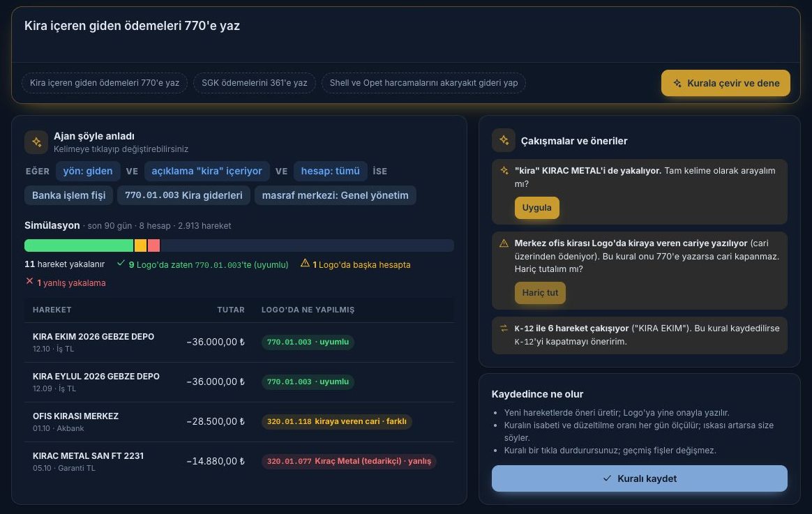The height and width of the screenshot is (514, 812).
Task: Click Kurala çevir ve dene button
Action: click(x=725, y=83)
